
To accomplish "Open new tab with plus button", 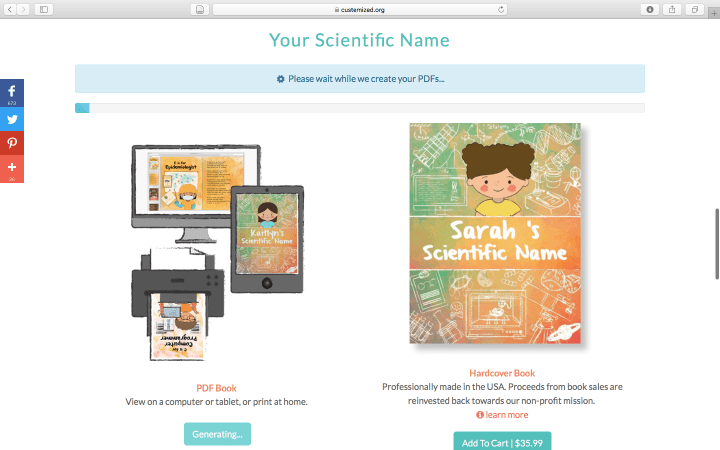I will coord(714,13).
